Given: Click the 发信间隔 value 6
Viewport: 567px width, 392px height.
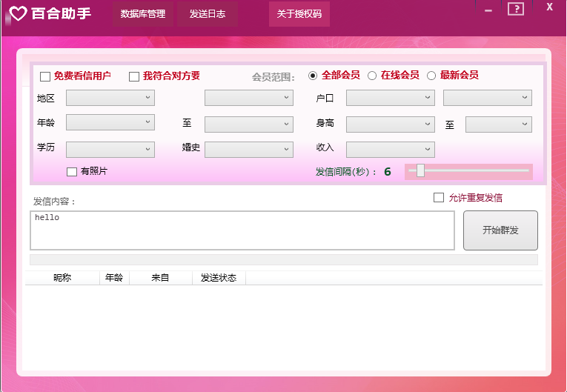Looking at the screenshot, I should (388, 171).
